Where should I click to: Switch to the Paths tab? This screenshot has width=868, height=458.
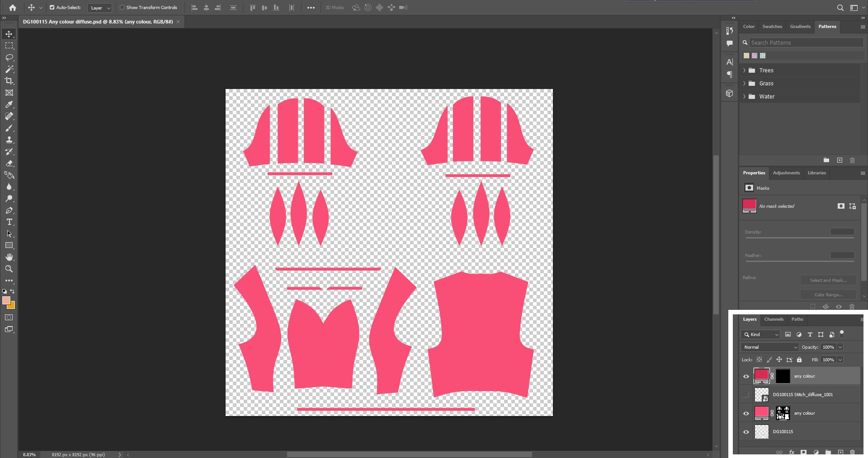tap(797, 319)
